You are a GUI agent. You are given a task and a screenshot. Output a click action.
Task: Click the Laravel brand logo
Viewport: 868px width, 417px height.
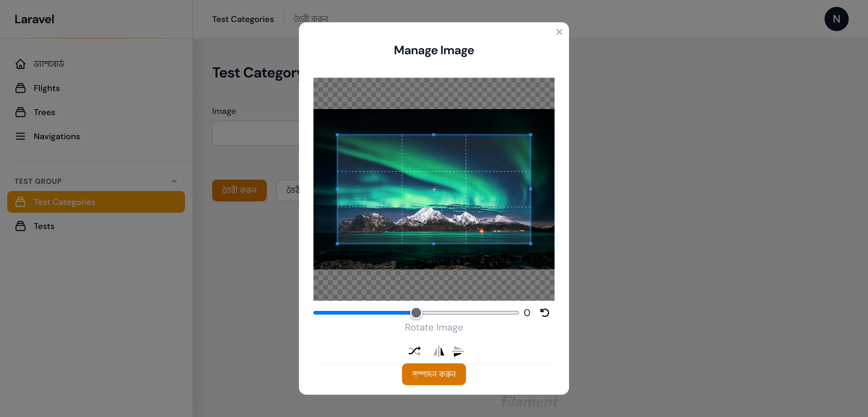pyautogui.click(x=34, y=19)
